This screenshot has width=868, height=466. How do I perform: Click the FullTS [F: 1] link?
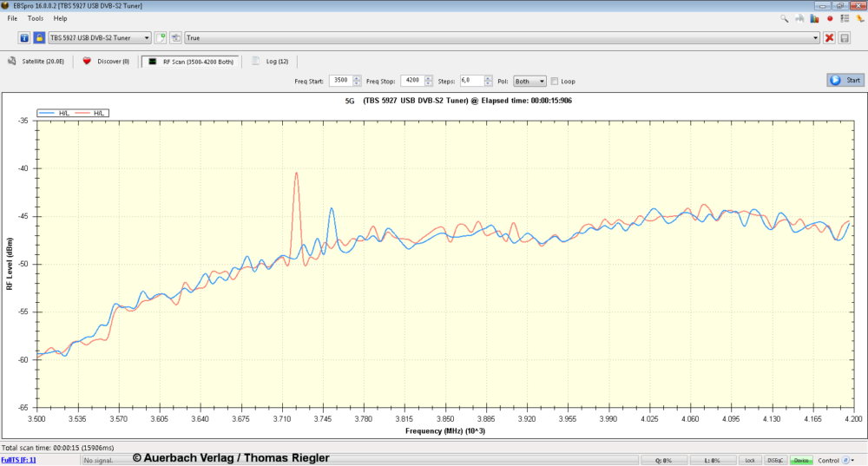pyautogui.click(x=18, y=460)
